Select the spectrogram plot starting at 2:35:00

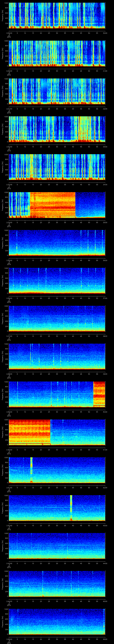(x=57, y=243)
